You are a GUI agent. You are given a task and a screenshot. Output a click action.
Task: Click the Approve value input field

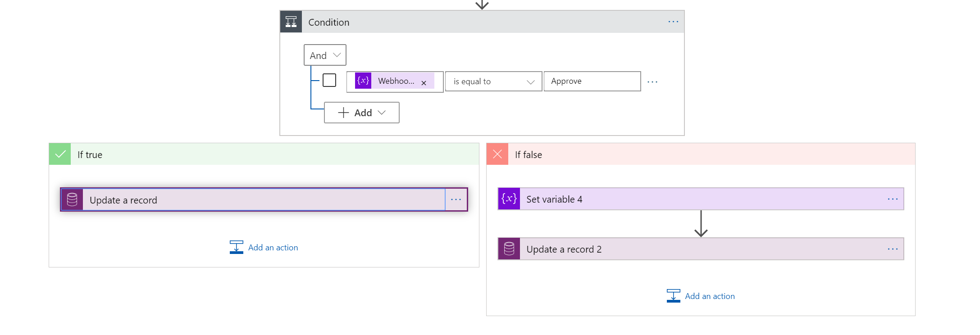click(592, 81)
